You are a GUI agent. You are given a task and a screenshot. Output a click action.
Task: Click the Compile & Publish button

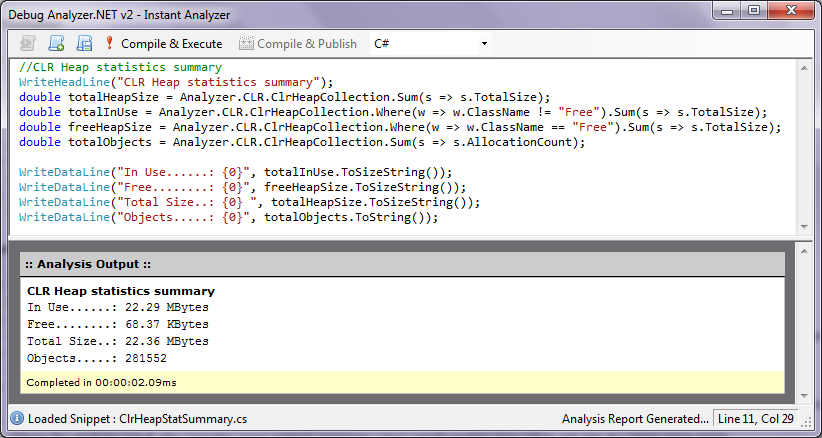298,44
